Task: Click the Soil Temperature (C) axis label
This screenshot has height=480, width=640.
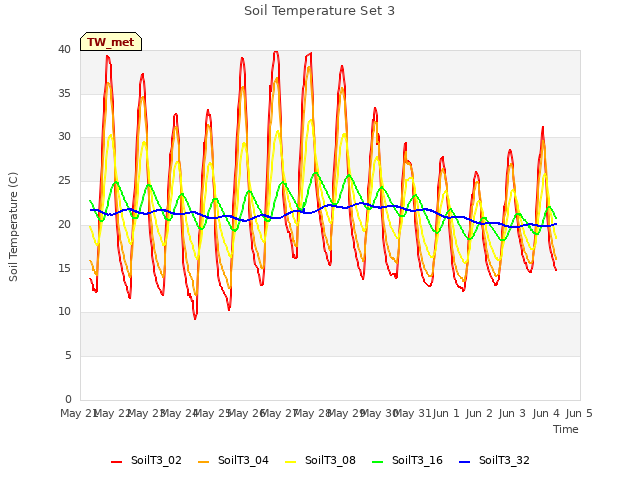Action: pos(13,227)
